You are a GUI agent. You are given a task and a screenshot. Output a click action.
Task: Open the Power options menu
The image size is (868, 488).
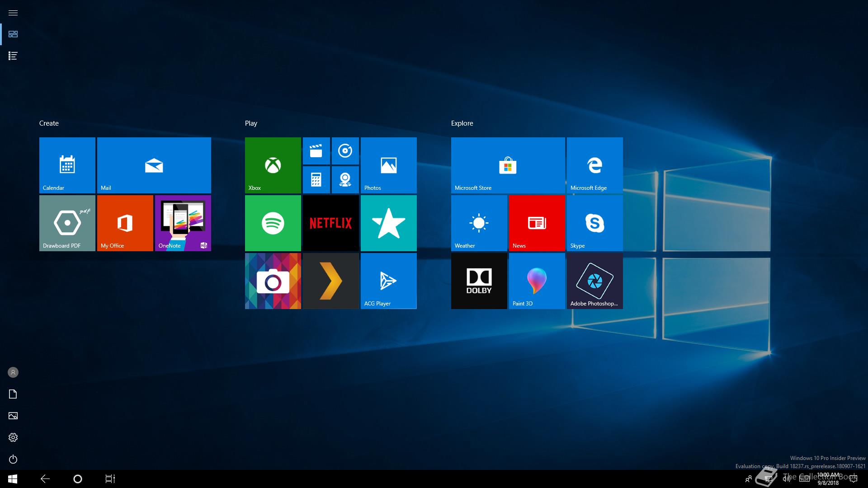coord(13,459)
